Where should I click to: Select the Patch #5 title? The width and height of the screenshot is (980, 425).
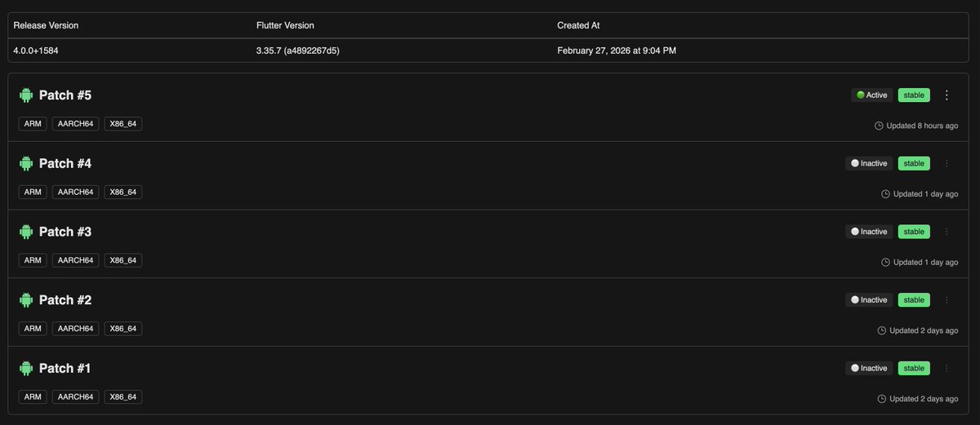(65, 95)
